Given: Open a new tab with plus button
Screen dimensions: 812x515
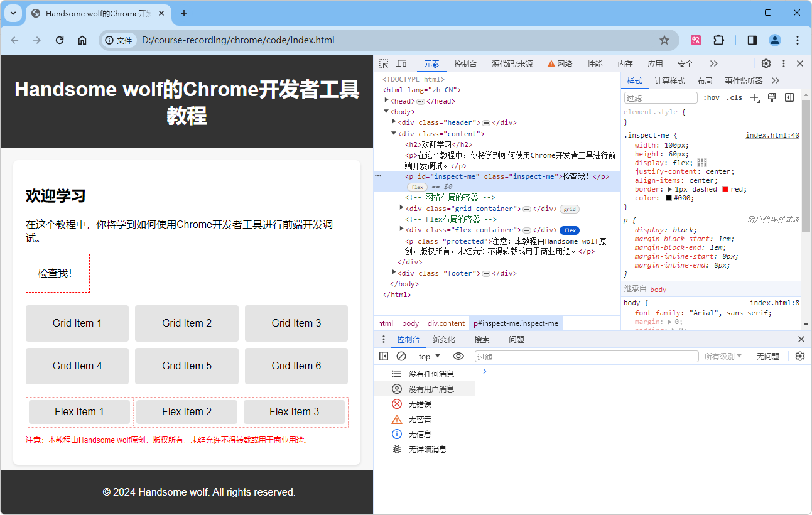Looking at the screenshot, I should [184, 13].
